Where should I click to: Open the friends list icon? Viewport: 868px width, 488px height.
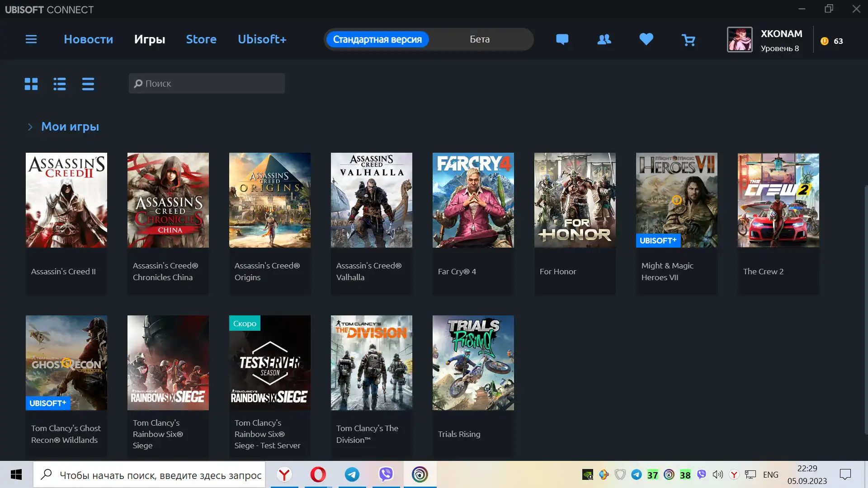tap(604, 39)
